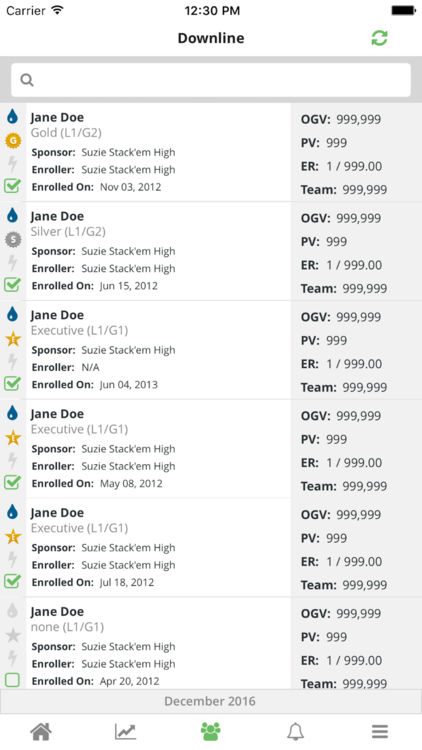Screen dimensions: 422x750
Task: Open Jane Doe Silver (L1/G2) entry
Action: (158, 252)
